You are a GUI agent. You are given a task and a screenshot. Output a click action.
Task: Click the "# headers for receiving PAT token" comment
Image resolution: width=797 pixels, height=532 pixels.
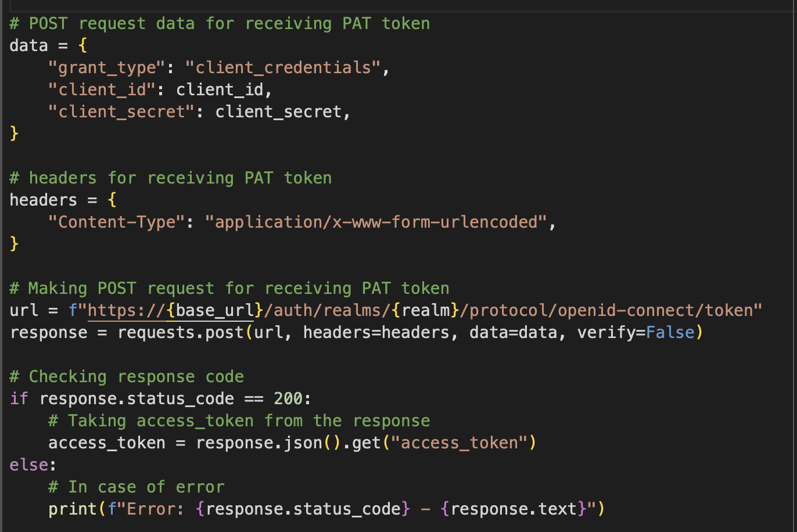(x=171, y=178)
